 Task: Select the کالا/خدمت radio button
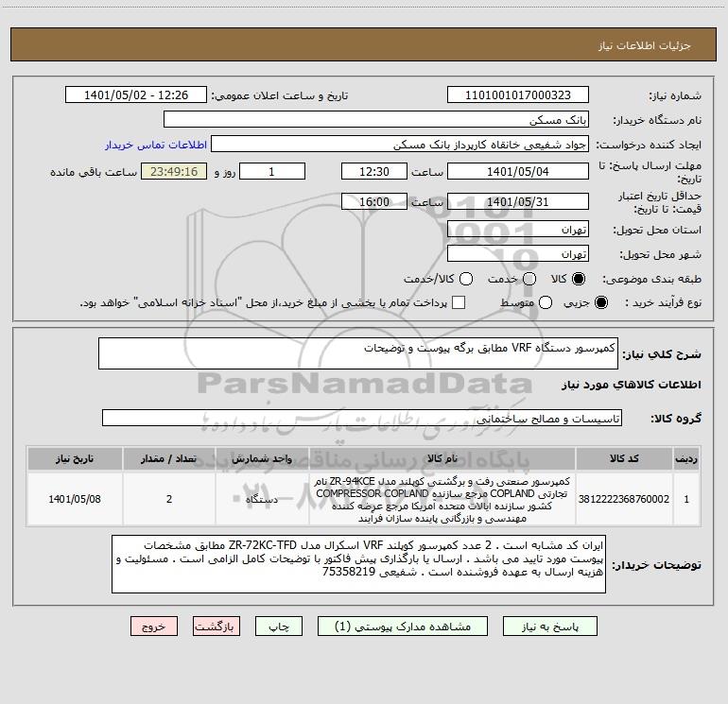[x=466, y=279]
